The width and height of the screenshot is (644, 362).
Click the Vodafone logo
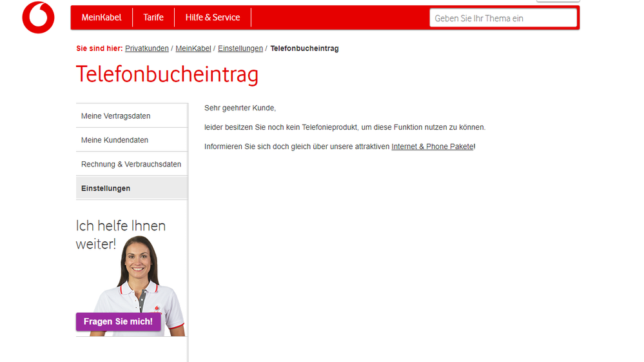pyautogui.click(x=38, y=17)
